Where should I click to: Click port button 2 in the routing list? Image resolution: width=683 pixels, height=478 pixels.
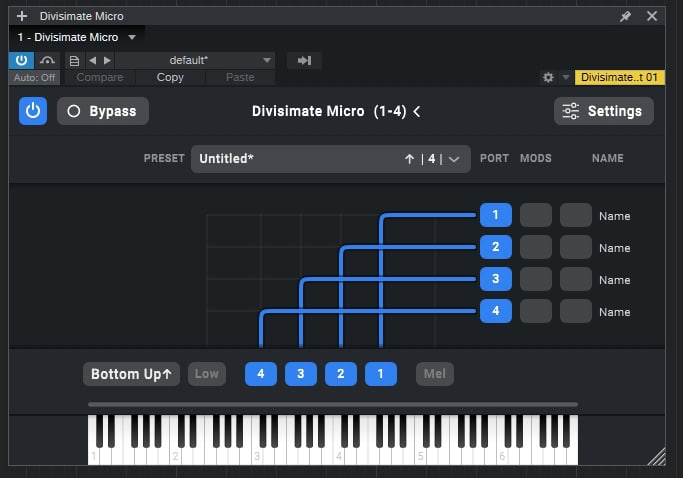496,247
